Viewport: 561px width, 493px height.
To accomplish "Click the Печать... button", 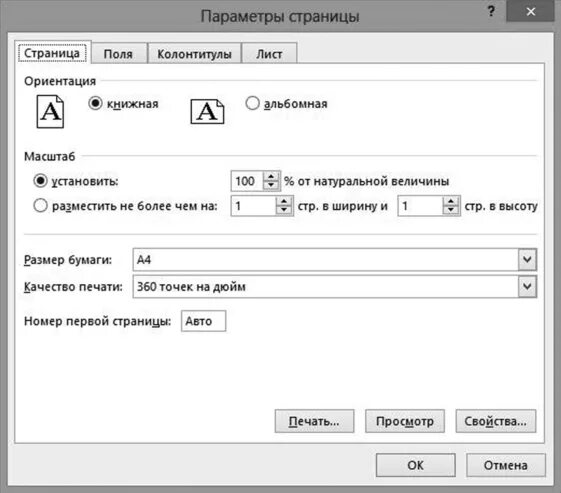I will pyautogui.click(x=314, y=421).
